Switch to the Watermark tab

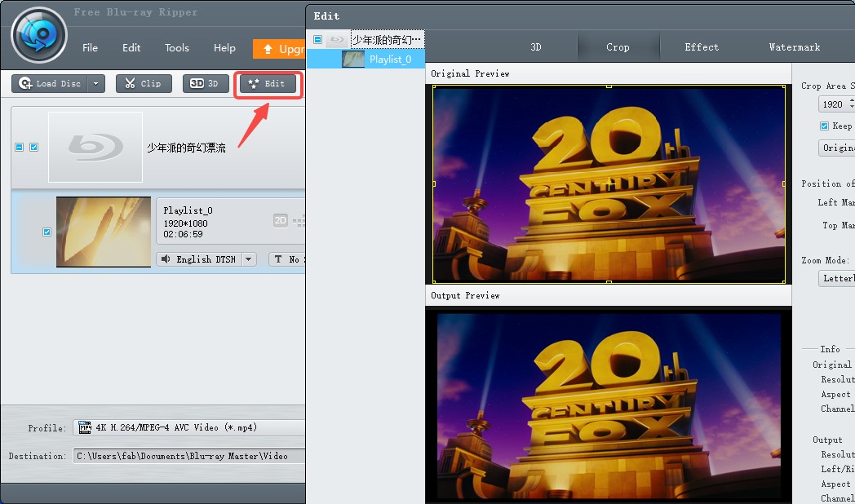794,46
